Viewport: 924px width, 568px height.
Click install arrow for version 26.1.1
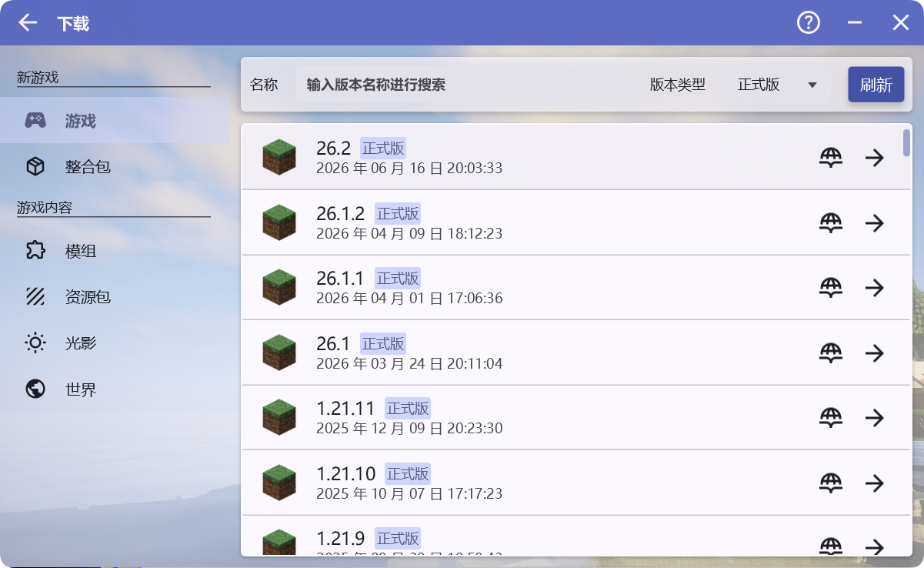(x=874, y=288)
